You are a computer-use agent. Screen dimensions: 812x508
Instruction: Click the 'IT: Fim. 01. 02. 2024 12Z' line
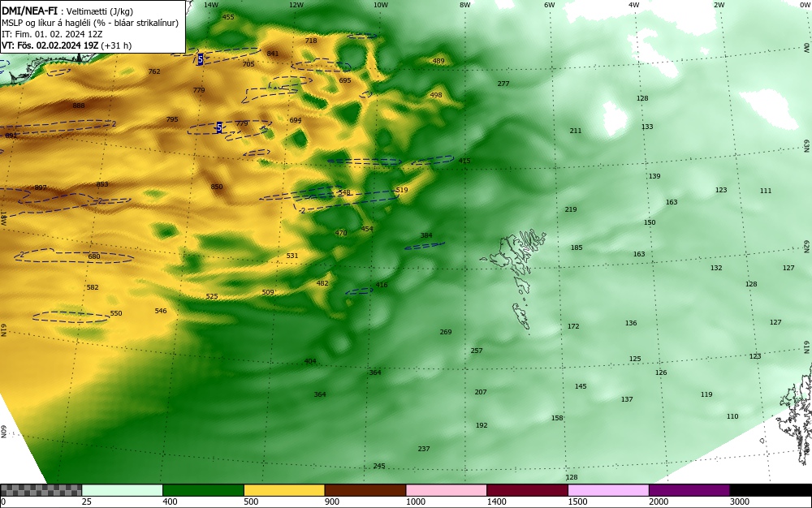(x=52, y=34)
